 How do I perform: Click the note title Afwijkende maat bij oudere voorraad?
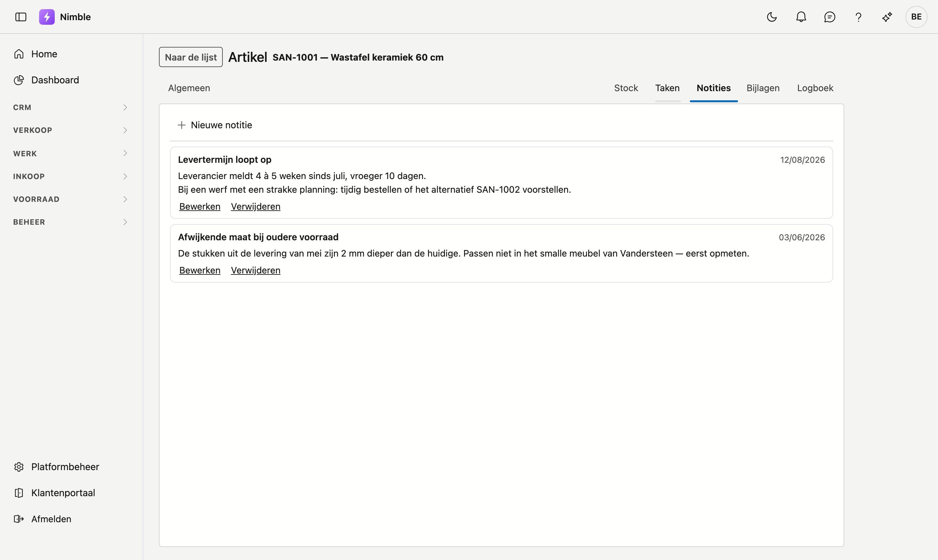point(258,237)
